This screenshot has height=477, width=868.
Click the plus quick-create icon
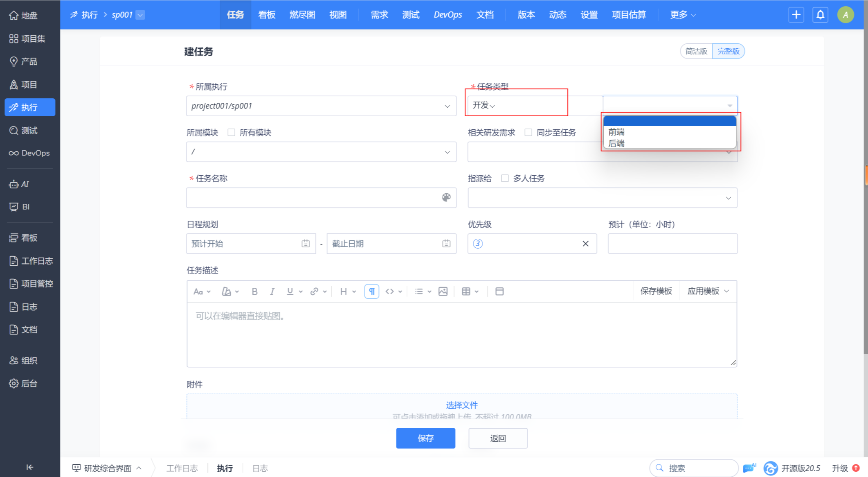point(796,15)
